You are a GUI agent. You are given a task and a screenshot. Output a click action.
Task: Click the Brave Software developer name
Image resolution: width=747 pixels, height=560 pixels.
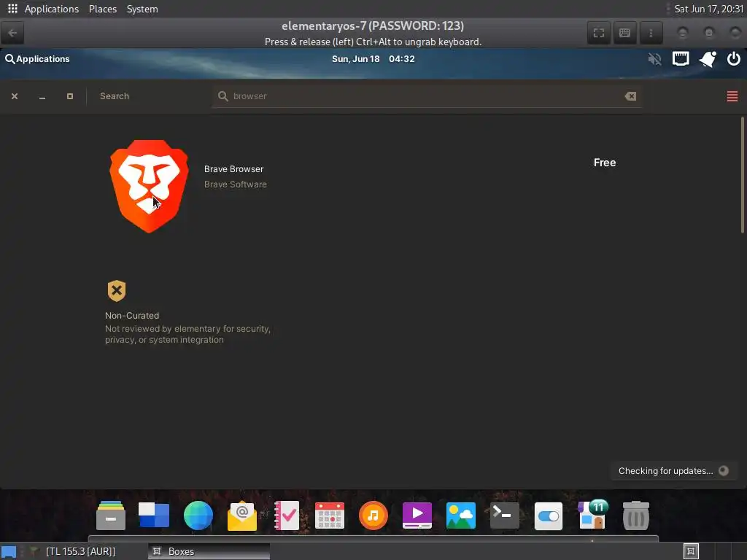point(236,184)
